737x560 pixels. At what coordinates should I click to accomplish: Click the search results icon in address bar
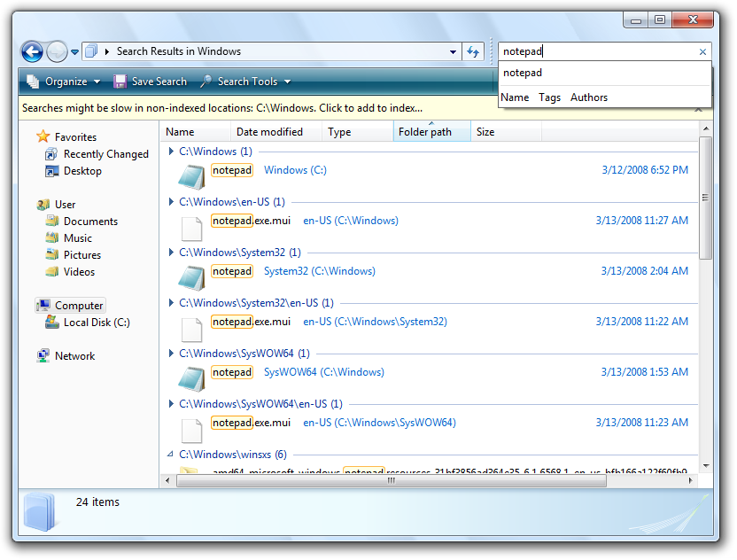tap(91, 51)
